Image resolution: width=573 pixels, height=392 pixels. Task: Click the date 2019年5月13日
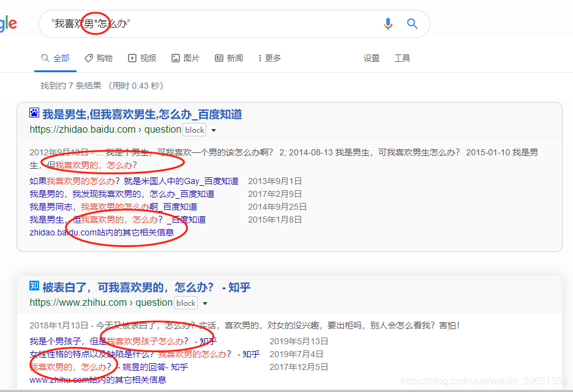click(299, 341)
